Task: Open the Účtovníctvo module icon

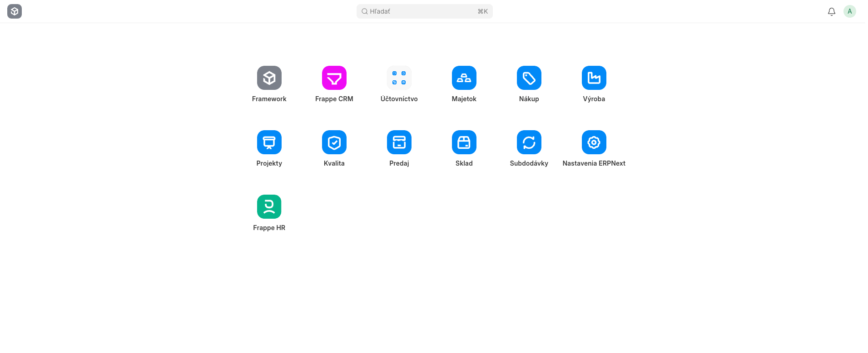Action: [399, 78]
